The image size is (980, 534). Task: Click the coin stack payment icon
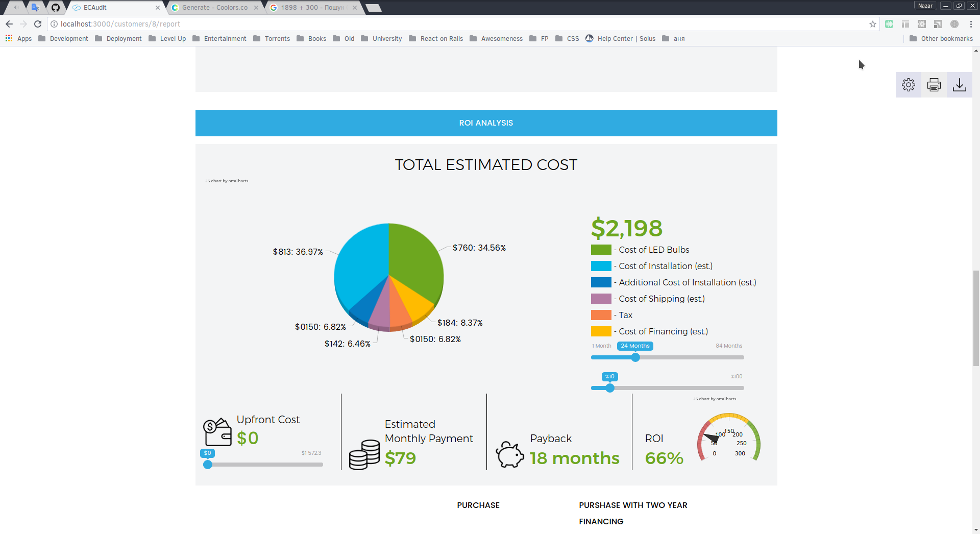pyautogui.click(x=364, y=454)
